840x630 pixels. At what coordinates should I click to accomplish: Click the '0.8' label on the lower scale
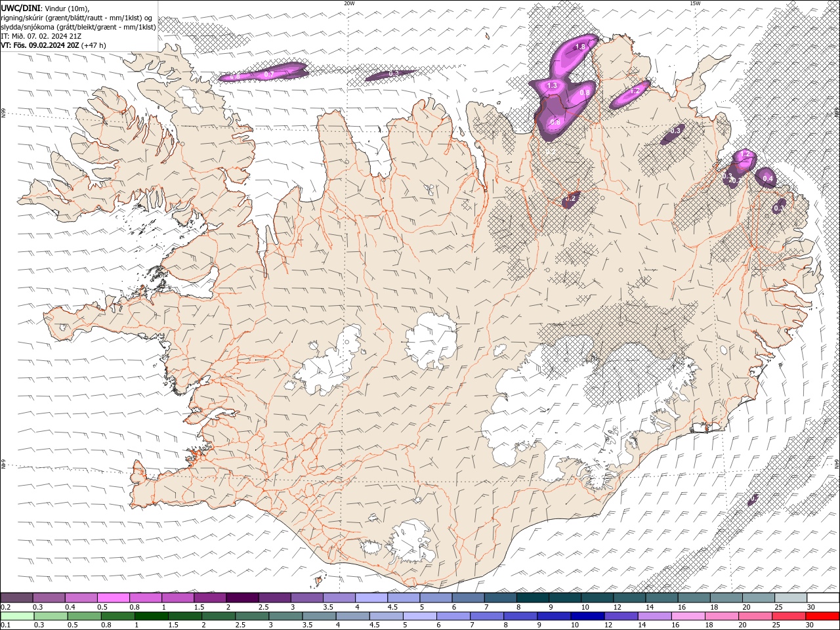pos(106,625)
